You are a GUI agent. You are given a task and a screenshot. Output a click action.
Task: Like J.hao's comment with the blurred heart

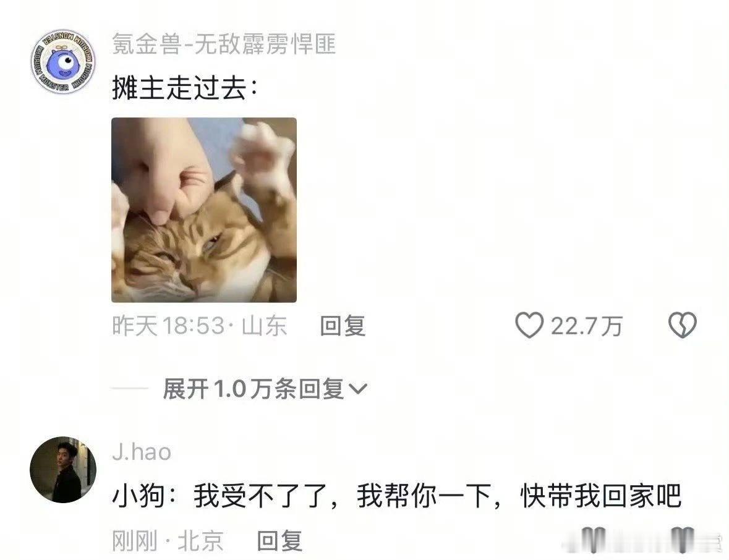[x=593, y=540]
